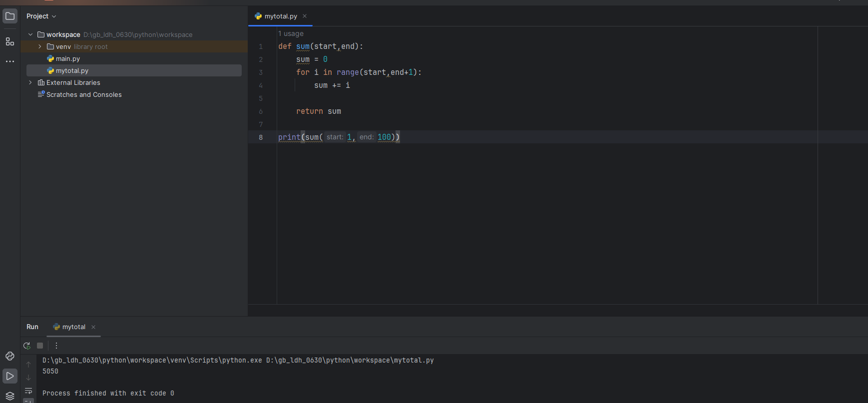The image size is (868, 403).
Task: Click the 'end:' parameter hint
Action: 367,137
